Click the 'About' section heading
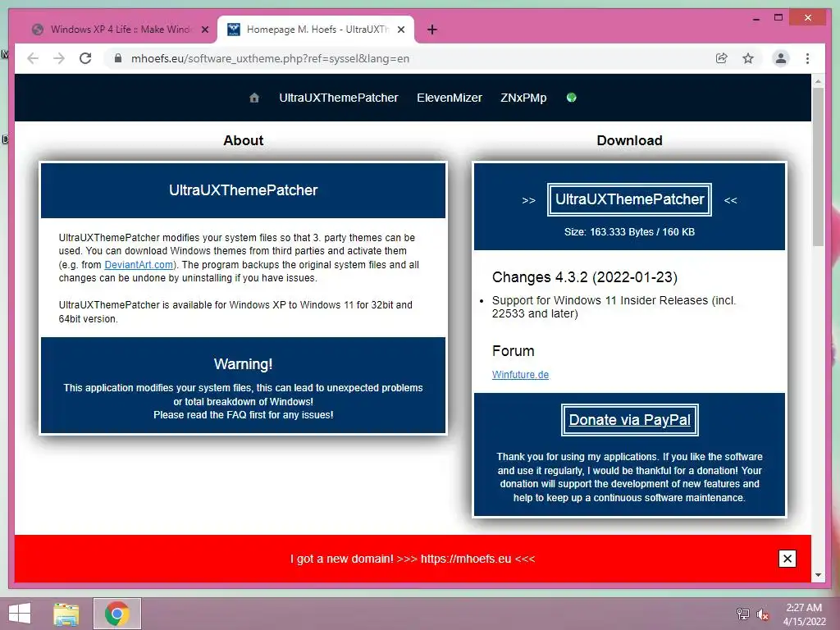 tap(243, 140)
